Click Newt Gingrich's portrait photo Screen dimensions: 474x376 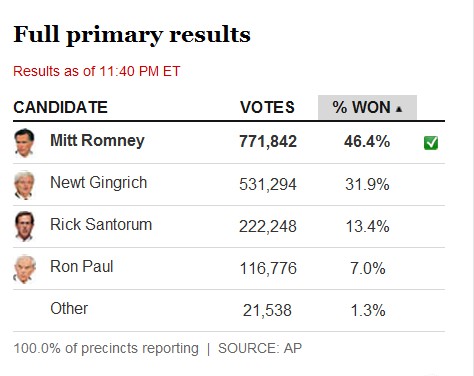coord(24,185)
